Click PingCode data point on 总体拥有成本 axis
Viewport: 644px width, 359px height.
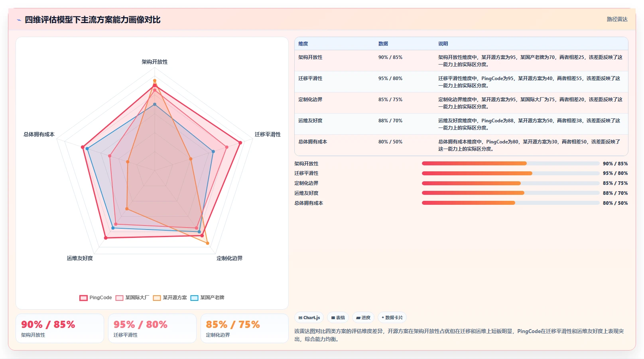pyautogui.click(x=83, y=147)
